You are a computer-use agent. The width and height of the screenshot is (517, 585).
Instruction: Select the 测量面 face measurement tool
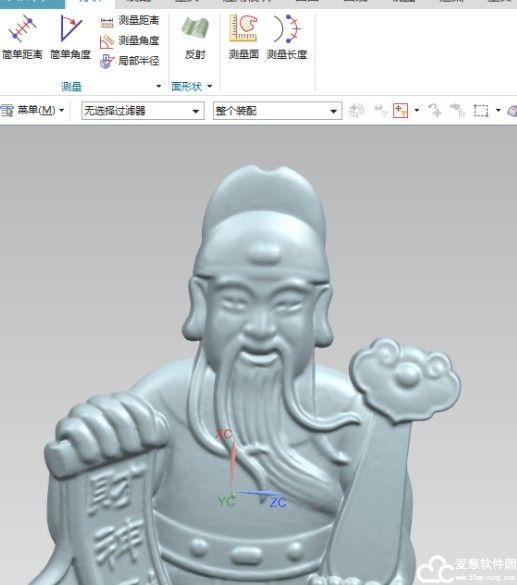coord(243,37)
